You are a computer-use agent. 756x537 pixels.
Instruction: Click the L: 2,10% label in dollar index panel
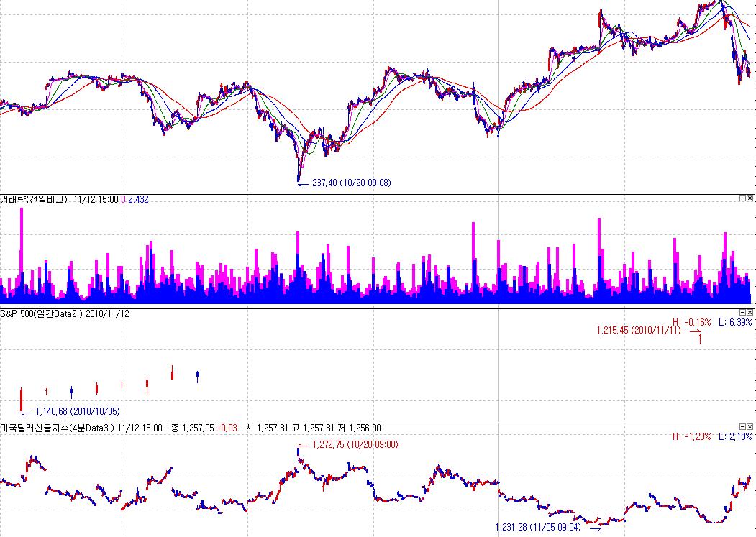(x=735, y=436)
